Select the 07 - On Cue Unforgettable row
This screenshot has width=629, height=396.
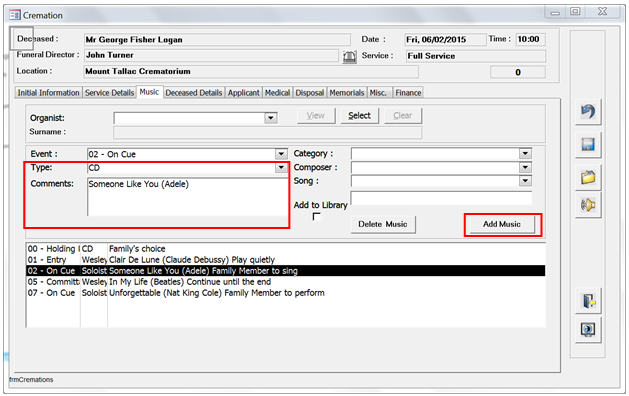click(286, 293)
